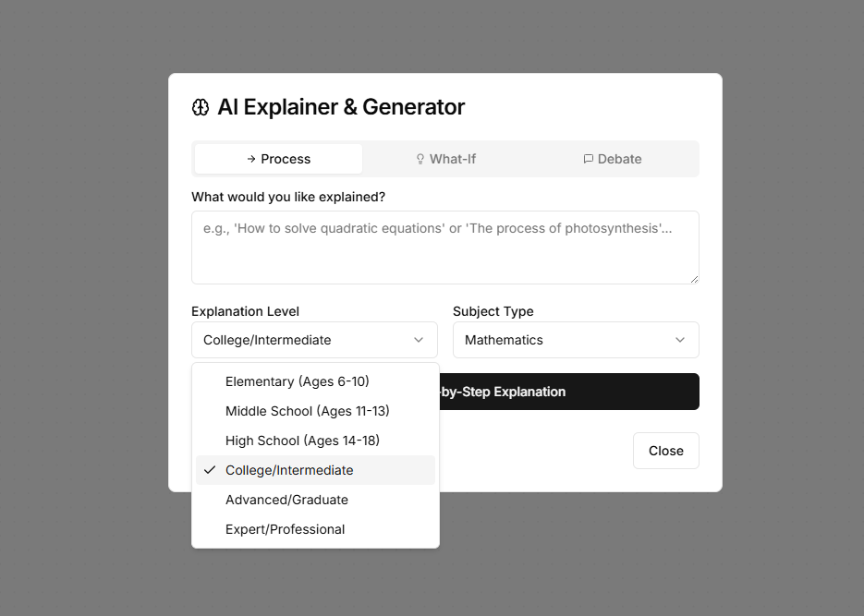Switch to the Process tab

pyautogui.click(x=278, y=159)
